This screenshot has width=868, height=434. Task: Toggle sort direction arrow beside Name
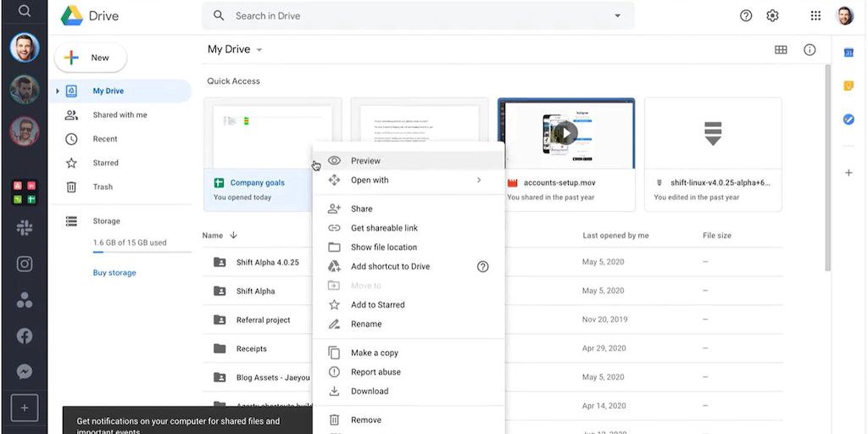point(234,236)
